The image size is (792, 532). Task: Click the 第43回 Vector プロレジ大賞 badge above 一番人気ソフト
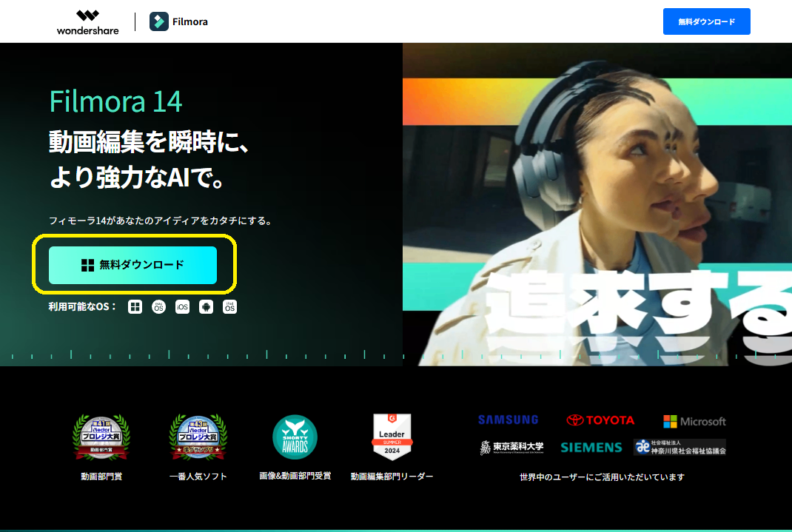(198, 437)
